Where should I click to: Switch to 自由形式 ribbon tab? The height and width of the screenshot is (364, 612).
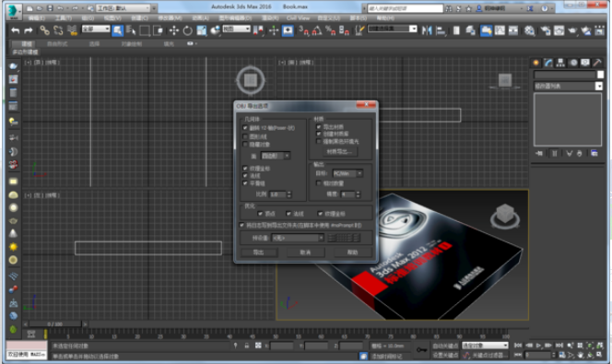57,43
